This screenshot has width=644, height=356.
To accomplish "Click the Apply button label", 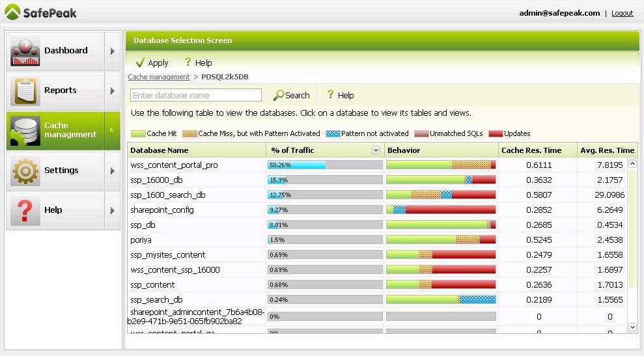I will point(158,63).
